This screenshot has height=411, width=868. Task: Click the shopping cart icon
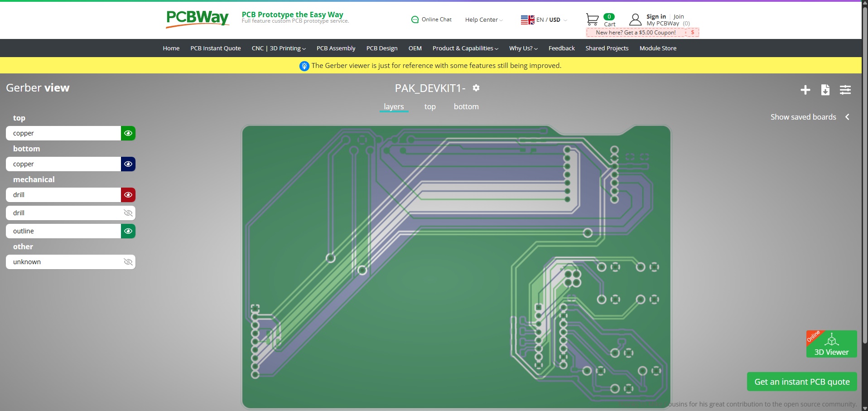pyautogui.click(x=592, y=19)
